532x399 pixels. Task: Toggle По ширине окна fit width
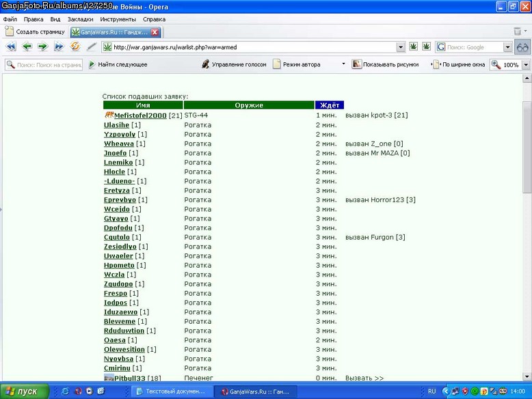tap(459, 64)
